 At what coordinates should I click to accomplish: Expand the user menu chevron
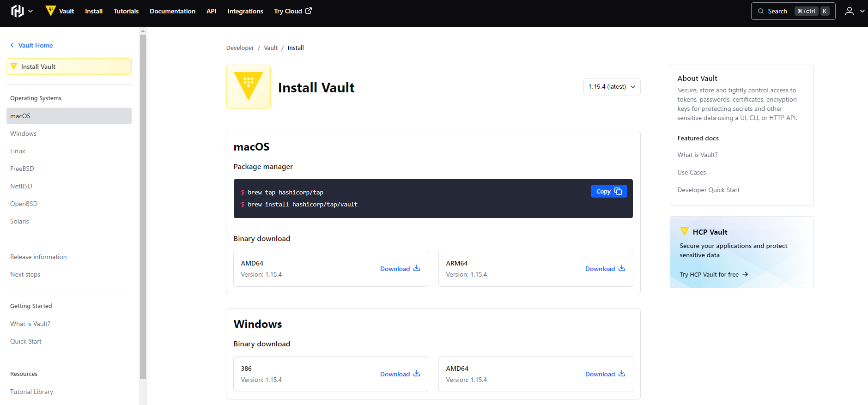tap(862, 11)
